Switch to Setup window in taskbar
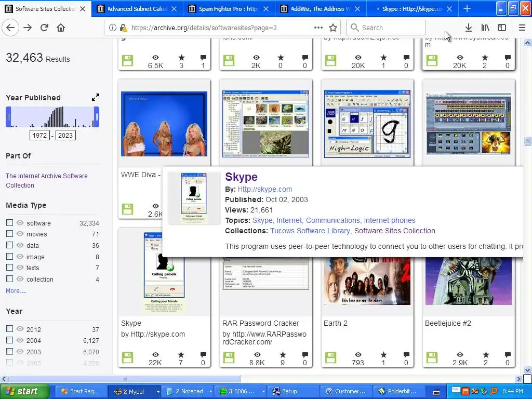This screenshot has width=532, height=399. [294, 392]
